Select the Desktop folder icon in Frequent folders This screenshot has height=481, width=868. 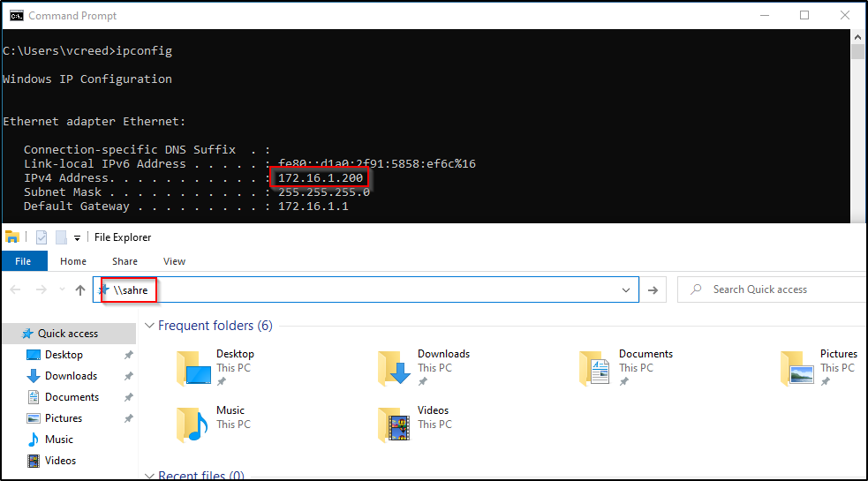pyautogui.click(x=193, y=368)
